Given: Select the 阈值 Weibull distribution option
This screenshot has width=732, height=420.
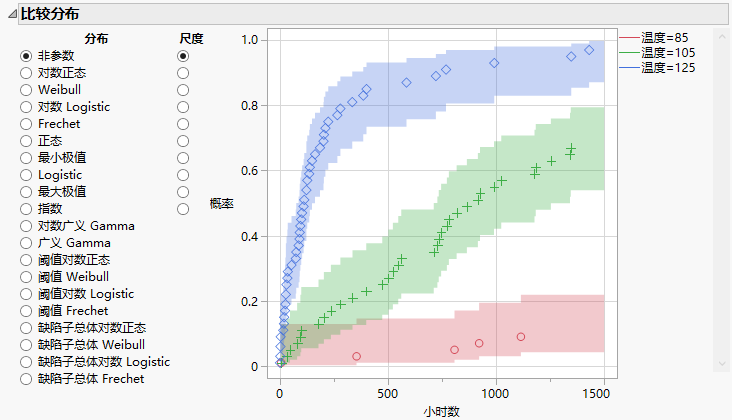Looking at the screenshot, I should point(26,277).
